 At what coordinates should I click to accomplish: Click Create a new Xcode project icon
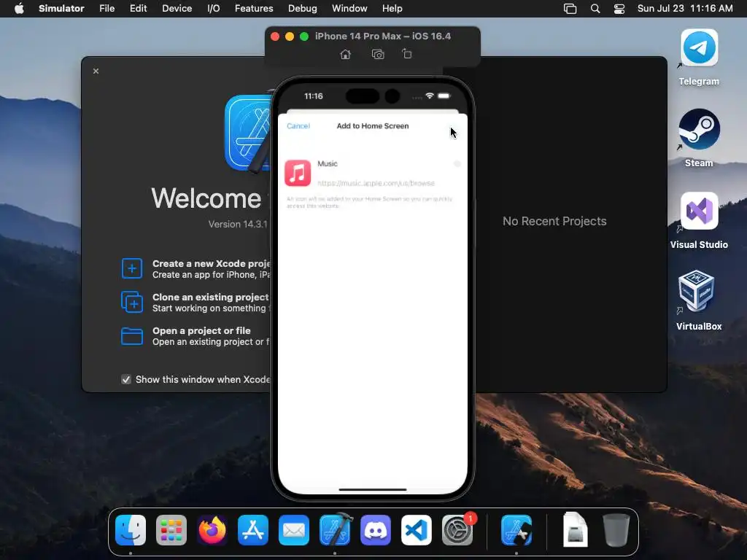point(132,268)
